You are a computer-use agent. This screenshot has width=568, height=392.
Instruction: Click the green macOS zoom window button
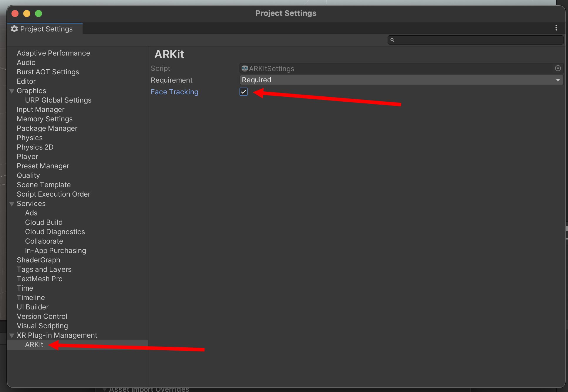[x=38, y=14]
